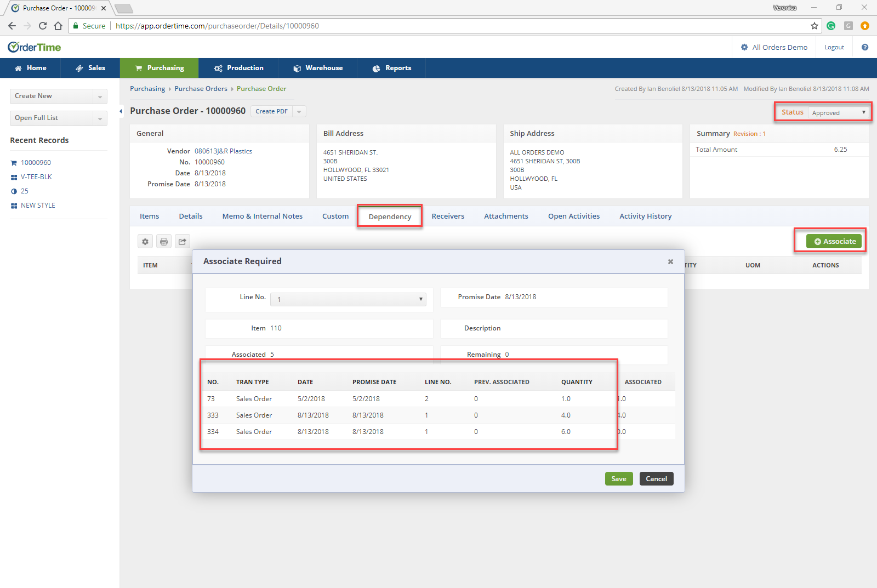Click the OrderTime logo
Screen dimensions: 877x588
coord(34,47)
